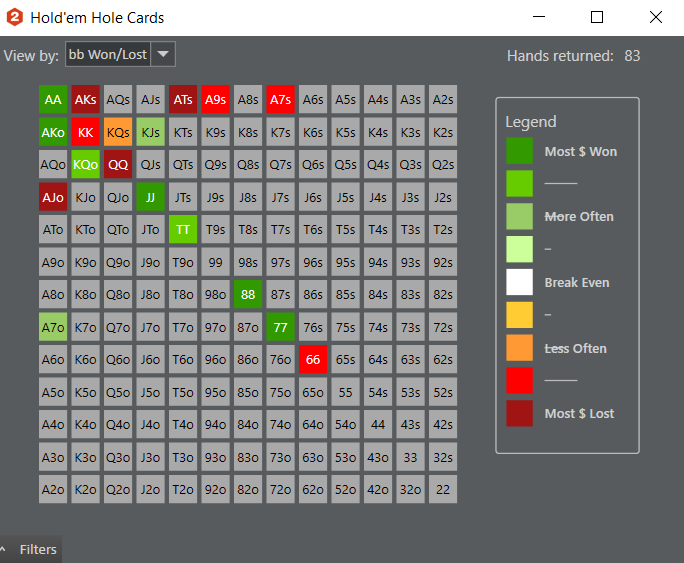Click the PokerTracker app logo icon
Screen dimensions: 684x563
tap(14, 17)
